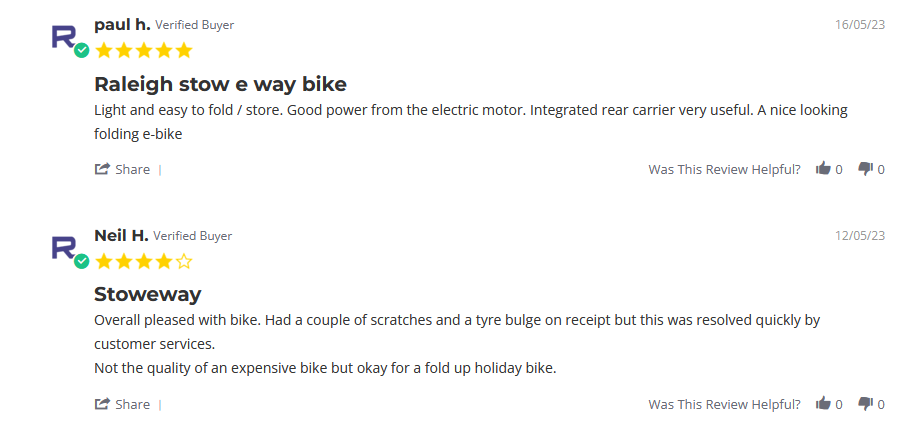Click the empty fifth star on Neil H.'s review
Screen dimensions: 917x438
point(184,262)
